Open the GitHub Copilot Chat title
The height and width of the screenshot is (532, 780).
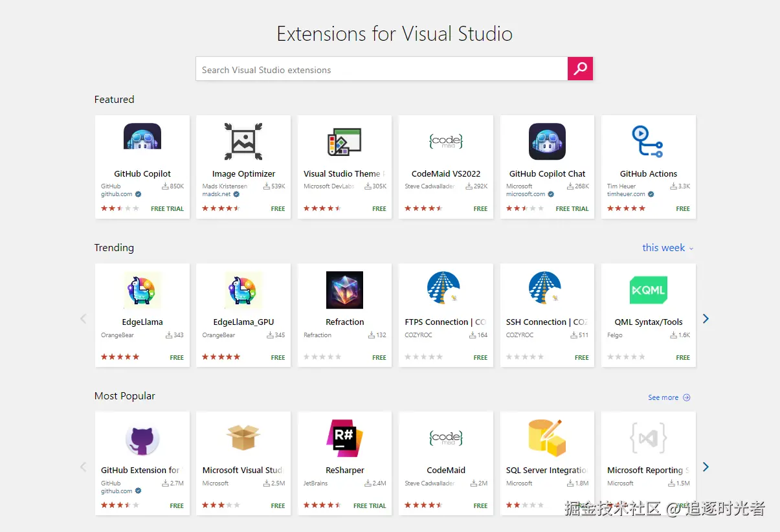(x=547, y=173)
